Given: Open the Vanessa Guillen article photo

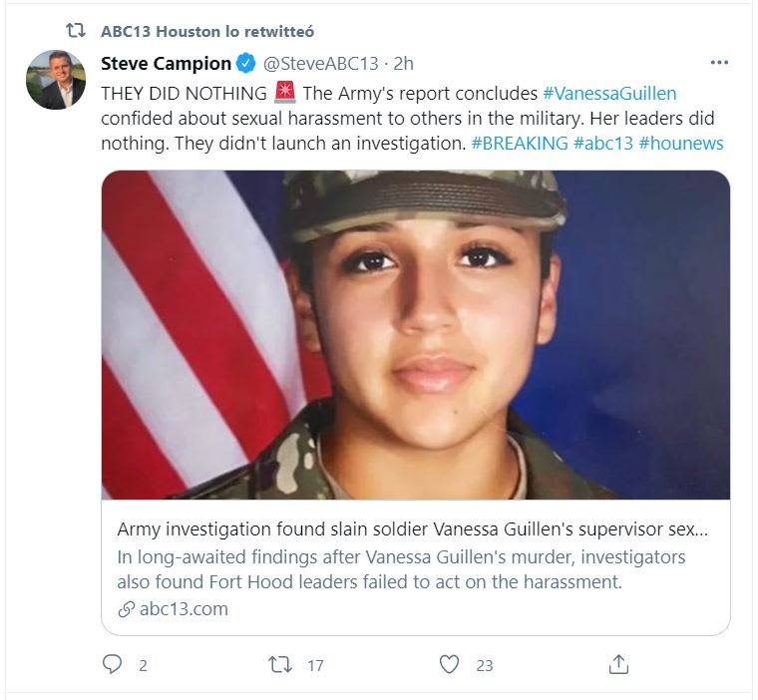Looking at the screenshot, I should [415, 334].
